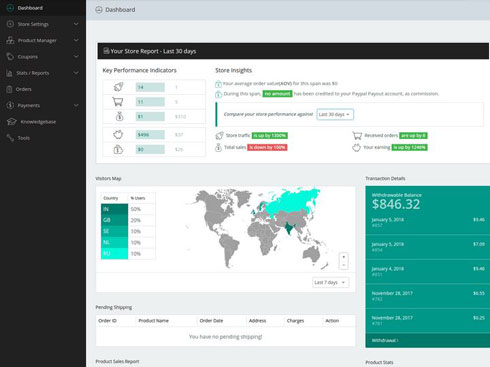Click the rocket icon next to Store traffic
The image size is (490, 367).
pyautogui.click(x=219, y=135)
